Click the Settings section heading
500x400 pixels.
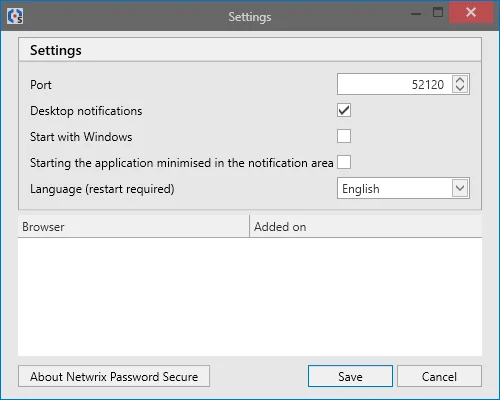pyautogui.click(x=56, y=50)
